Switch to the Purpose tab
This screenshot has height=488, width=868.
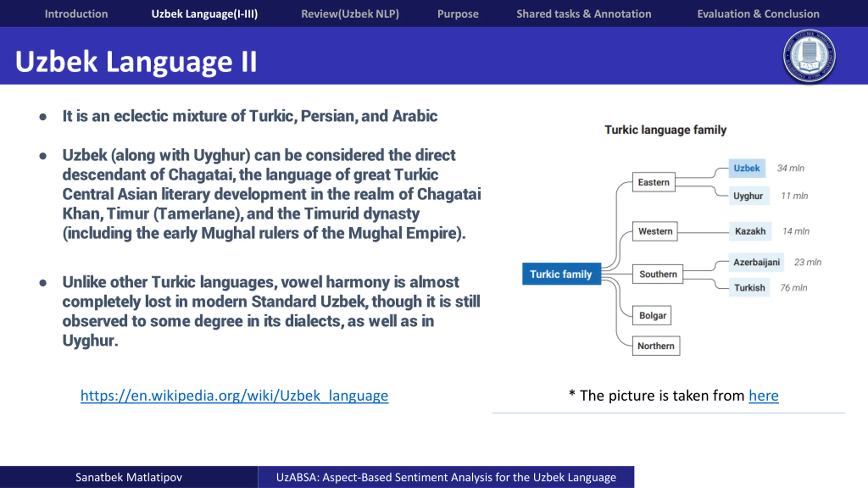point(458,14)
